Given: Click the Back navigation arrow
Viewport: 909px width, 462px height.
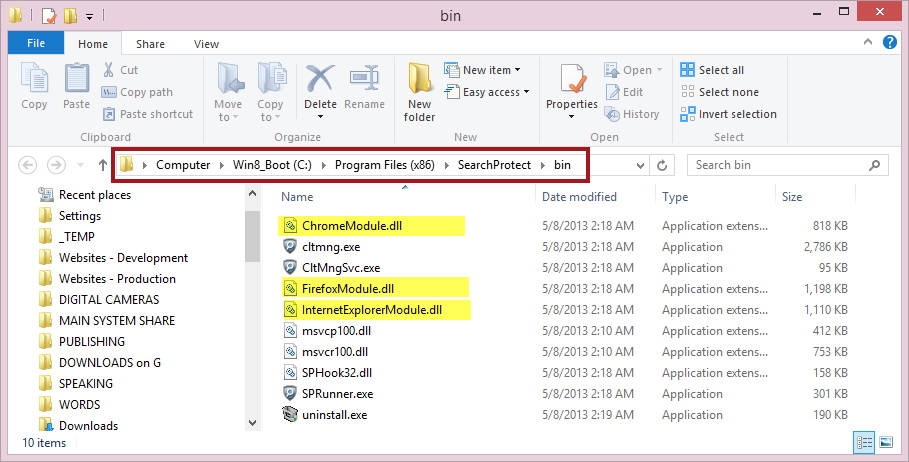Looking at the screenshot, I should [27, 165].
